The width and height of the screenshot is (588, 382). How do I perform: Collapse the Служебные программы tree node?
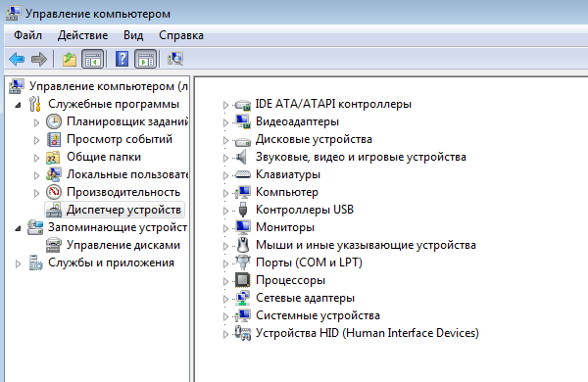tap(18, 105)
